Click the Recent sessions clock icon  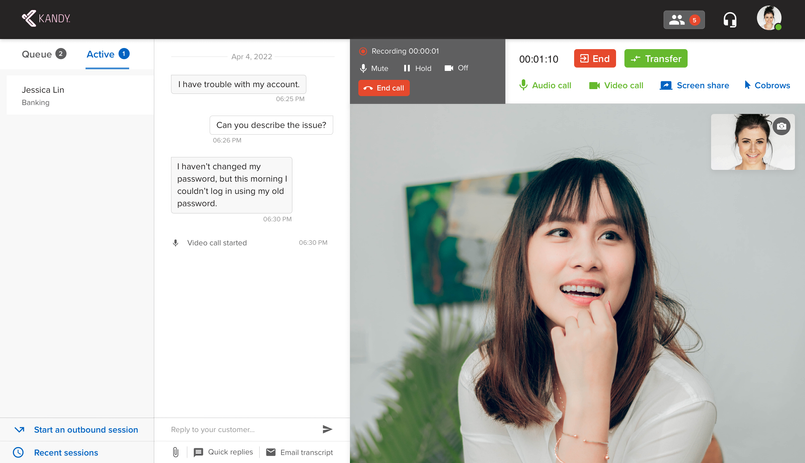coord(18,452)
